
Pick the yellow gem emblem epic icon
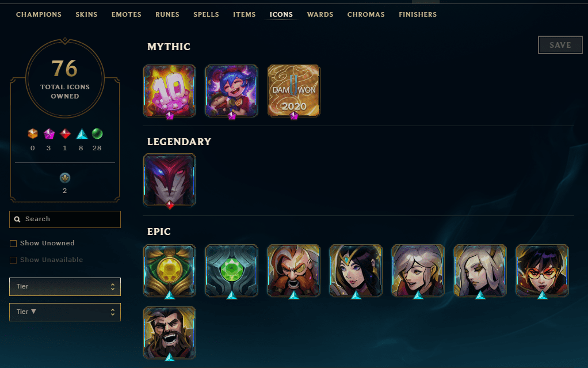(x=170, y=271)
